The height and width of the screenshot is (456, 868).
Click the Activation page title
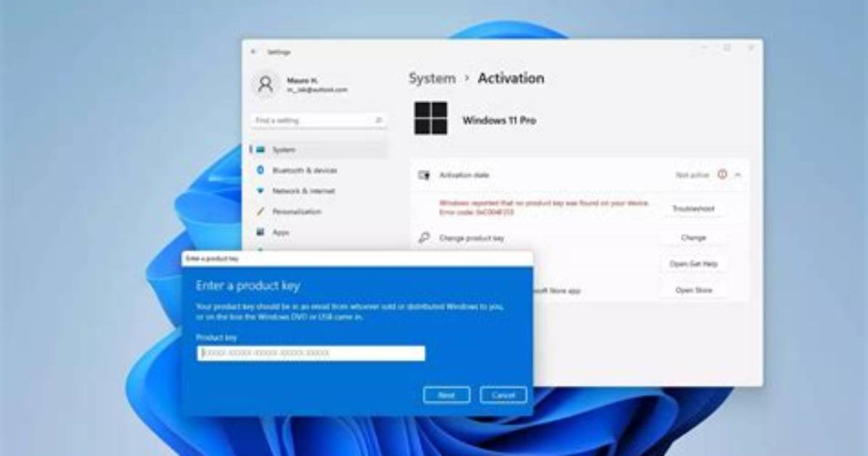[511, 78]
